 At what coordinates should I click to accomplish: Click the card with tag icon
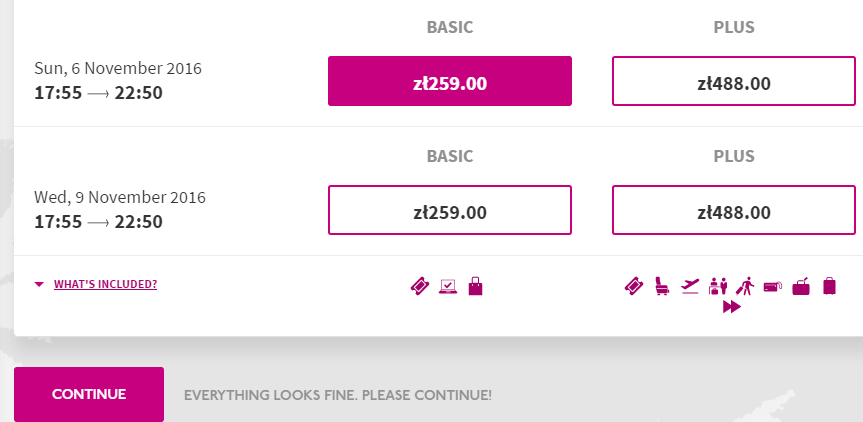[x=772, y=286]
